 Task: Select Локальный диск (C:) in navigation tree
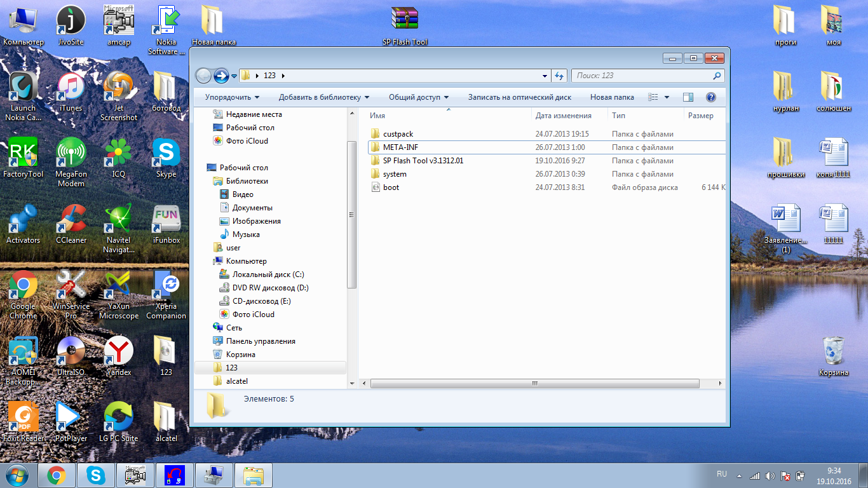tap(268, 274)
